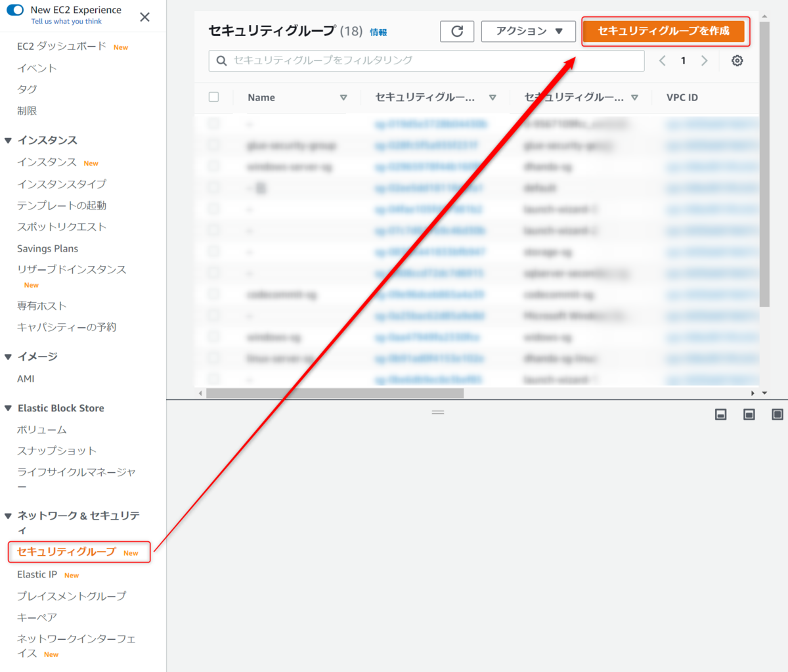Screen dimensions: 788x672
Task: Check the second table row checkbox
Action: click(213, 145)
